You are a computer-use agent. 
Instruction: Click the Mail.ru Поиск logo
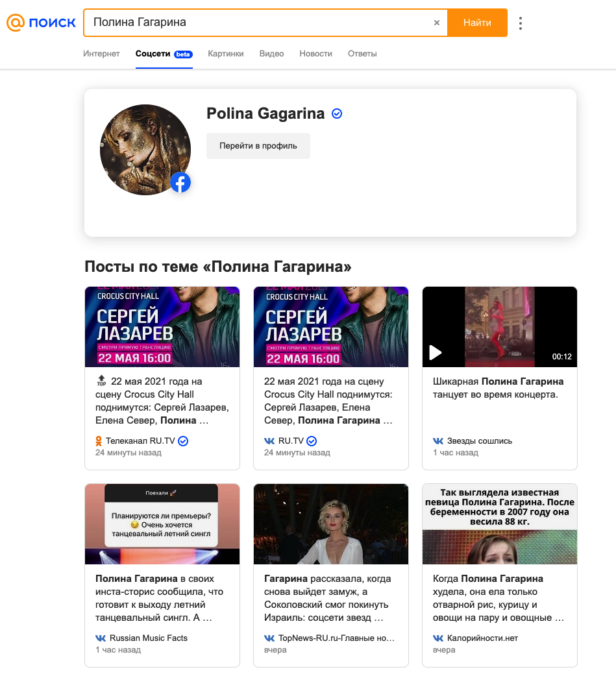point(41,22)
